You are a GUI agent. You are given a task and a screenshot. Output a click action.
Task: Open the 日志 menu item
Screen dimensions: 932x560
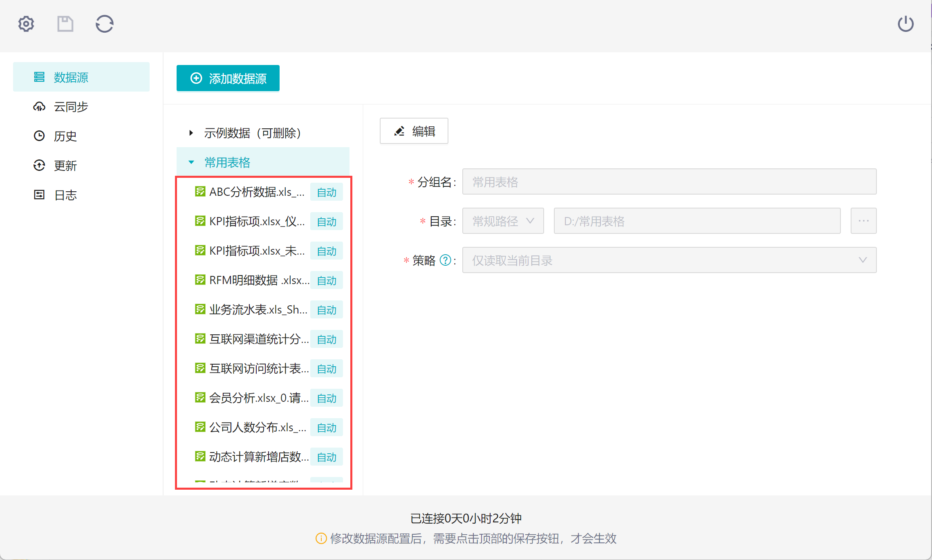coord(65,195)
